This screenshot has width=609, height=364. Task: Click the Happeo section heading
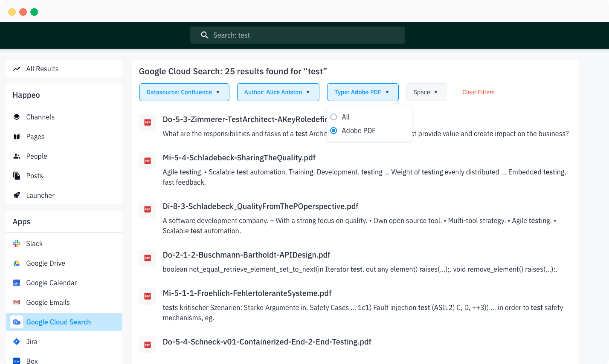[x=26, y=95]
